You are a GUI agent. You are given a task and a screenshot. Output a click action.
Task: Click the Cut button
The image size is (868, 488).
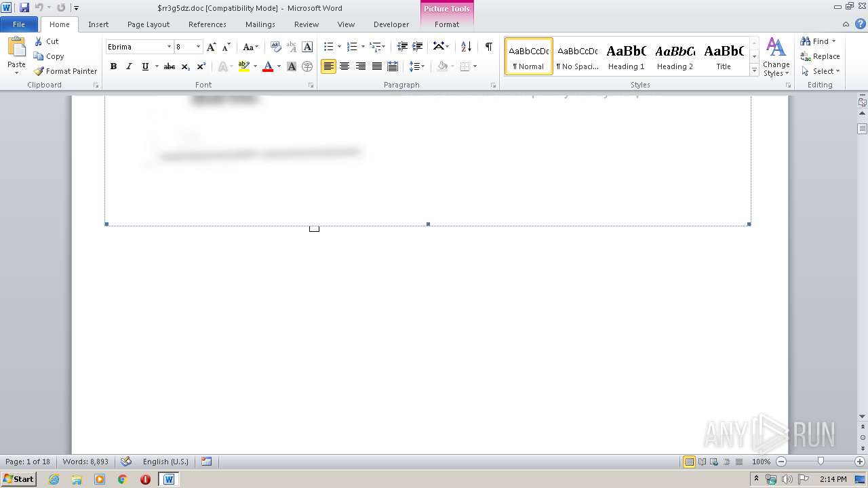[x=47, y=41]
